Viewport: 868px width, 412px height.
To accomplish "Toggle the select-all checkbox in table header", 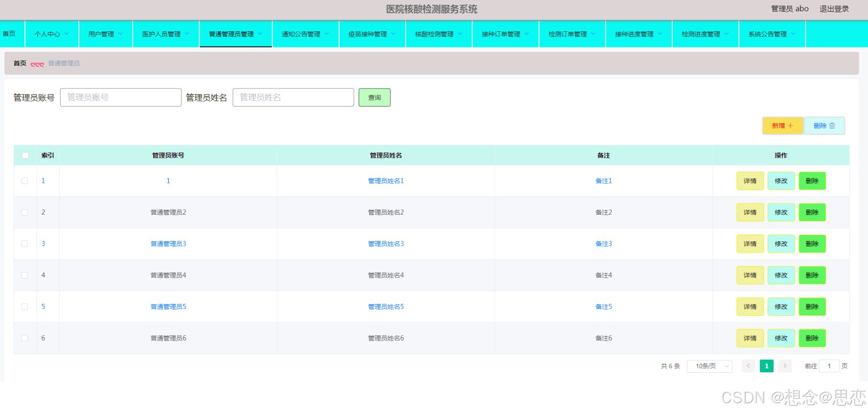I will click(x=25, y=155).
